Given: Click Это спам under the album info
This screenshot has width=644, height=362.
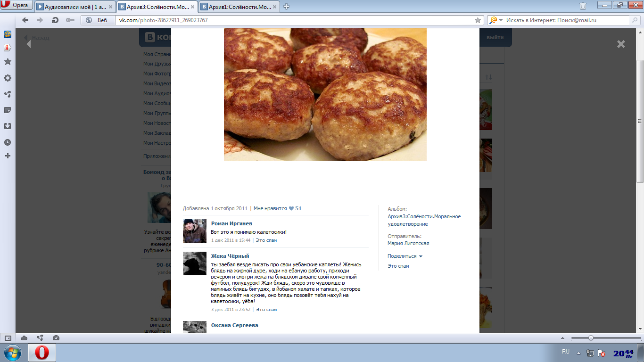Looking at the screenshot, I should click(x=398, y=266).
